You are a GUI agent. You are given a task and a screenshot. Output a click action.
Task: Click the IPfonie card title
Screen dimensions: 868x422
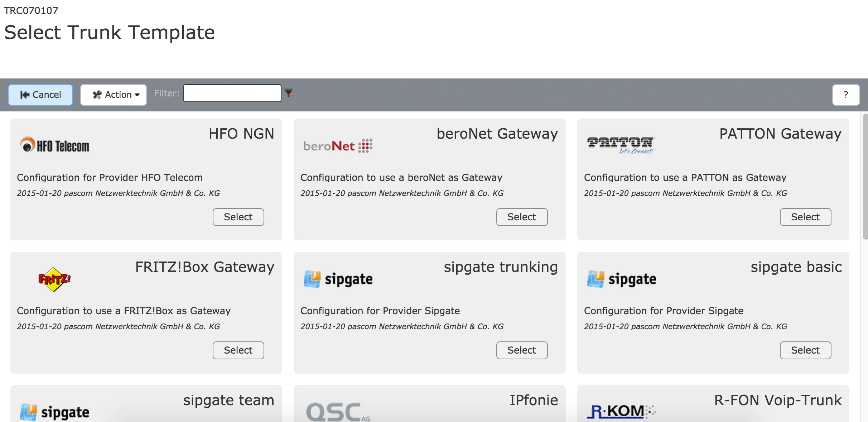pos(534,400)
